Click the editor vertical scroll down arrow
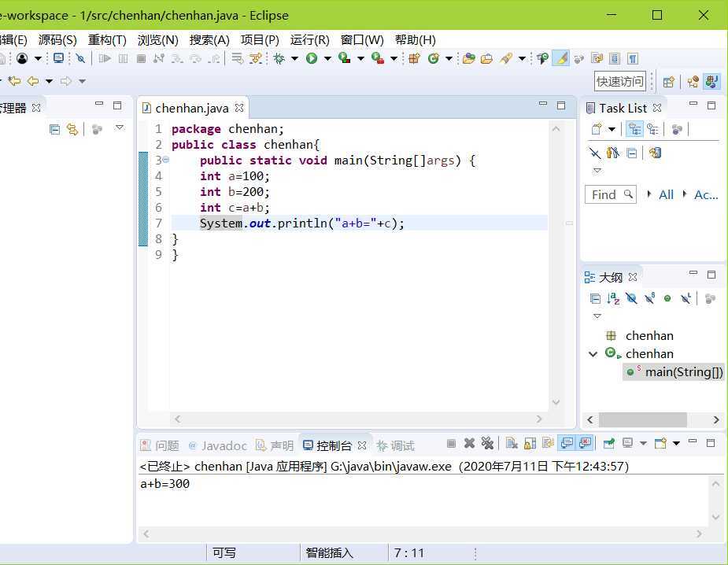Image resolution: width=728 pixels, height=565 pixels. [x=556, y=402]
